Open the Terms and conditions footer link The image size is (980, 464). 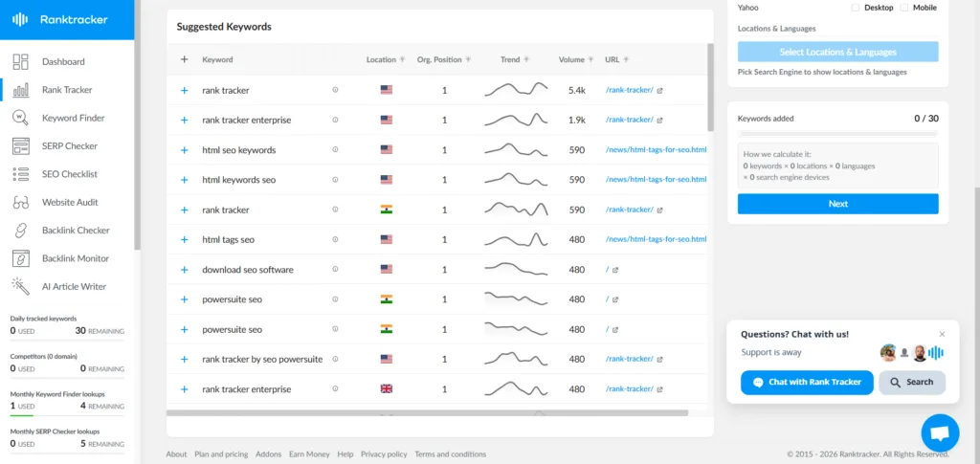pyautogui.click(x=450, y=454)
